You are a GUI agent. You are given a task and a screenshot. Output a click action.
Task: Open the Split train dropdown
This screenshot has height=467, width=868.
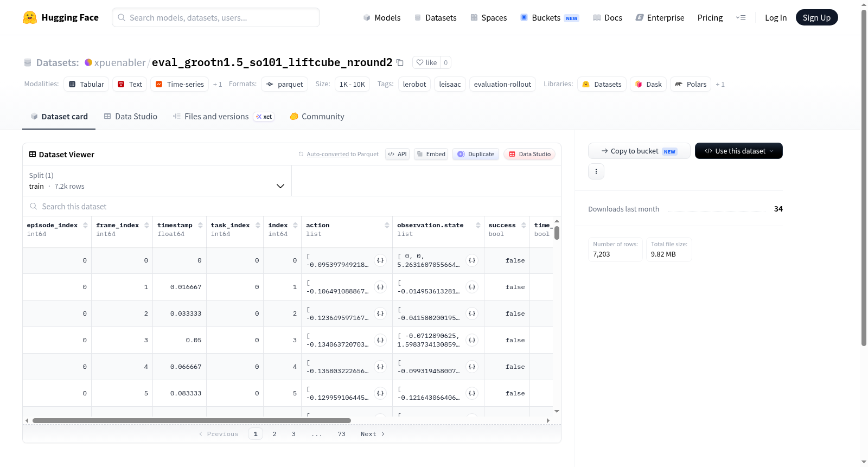click(157, 181)
